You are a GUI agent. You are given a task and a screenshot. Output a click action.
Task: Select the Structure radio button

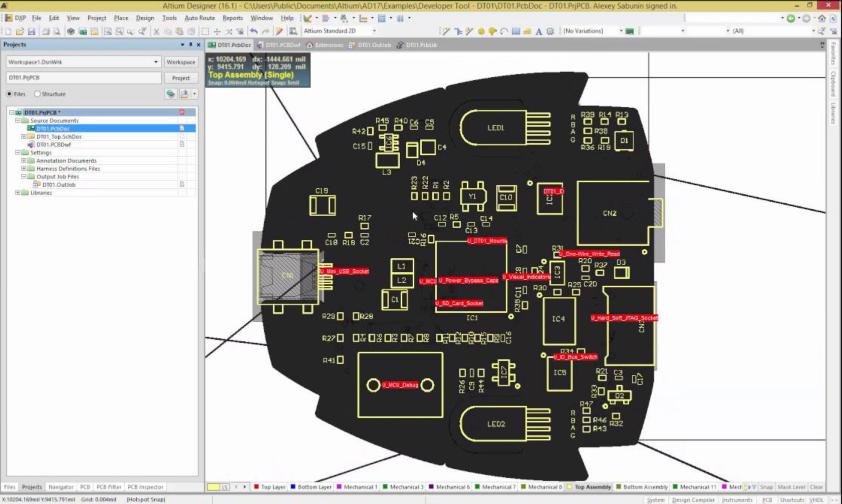37,94
